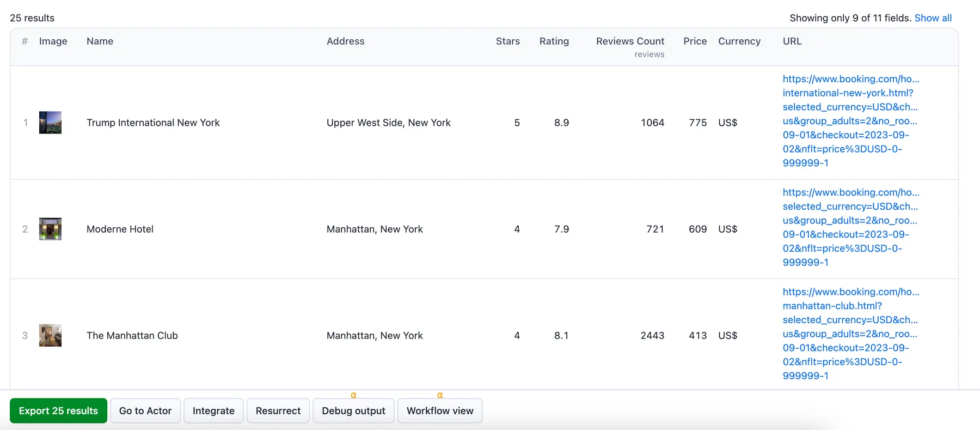Viewport: 980px width, 430px height.
Task: View The Manhattan Club thumbnail image
Action: point(50,336)
